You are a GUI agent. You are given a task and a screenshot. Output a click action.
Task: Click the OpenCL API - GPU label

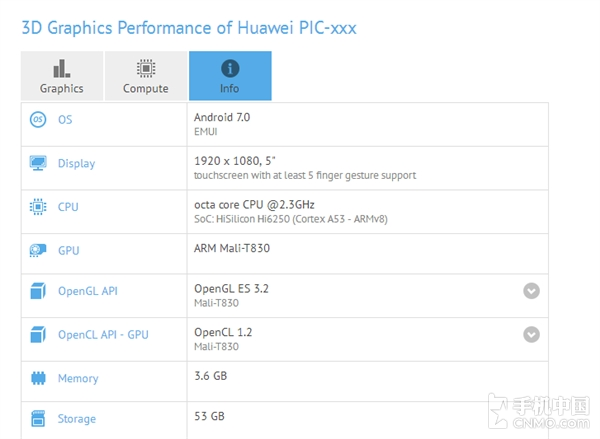[x=103, y=334]
